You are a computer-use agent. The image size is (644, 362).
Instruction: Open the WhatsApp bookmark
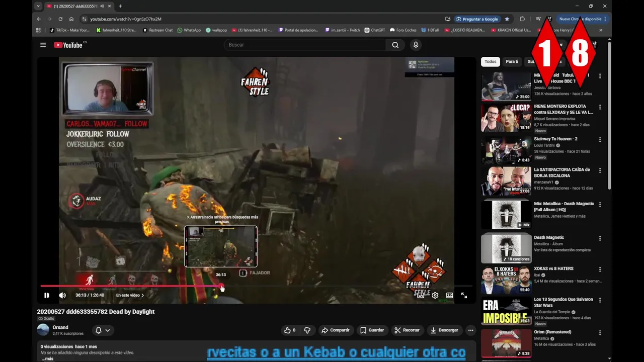click(189, 30)
